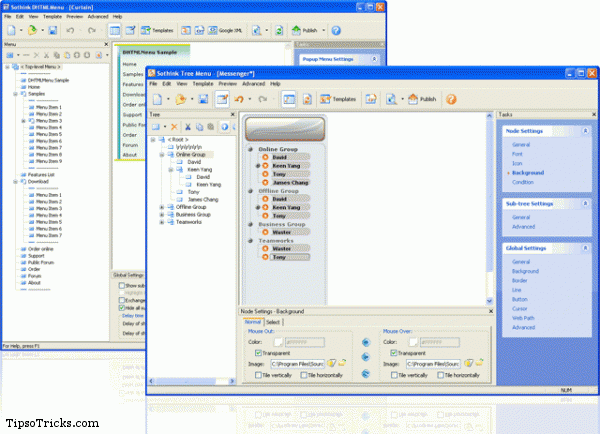Enable Tile vertically under Mouse Over
Viewport: 600px width, 434px height.
click(394, 375)
